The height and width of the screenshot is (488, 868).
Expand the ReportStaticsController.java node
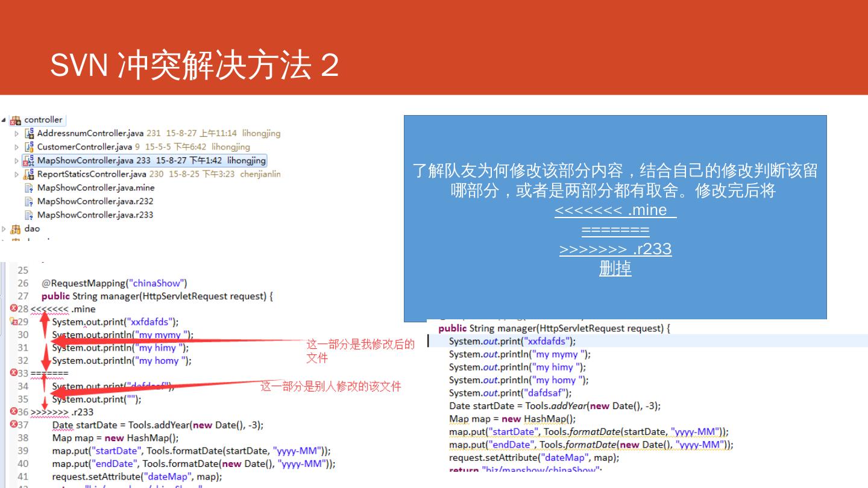click(17, 175)
